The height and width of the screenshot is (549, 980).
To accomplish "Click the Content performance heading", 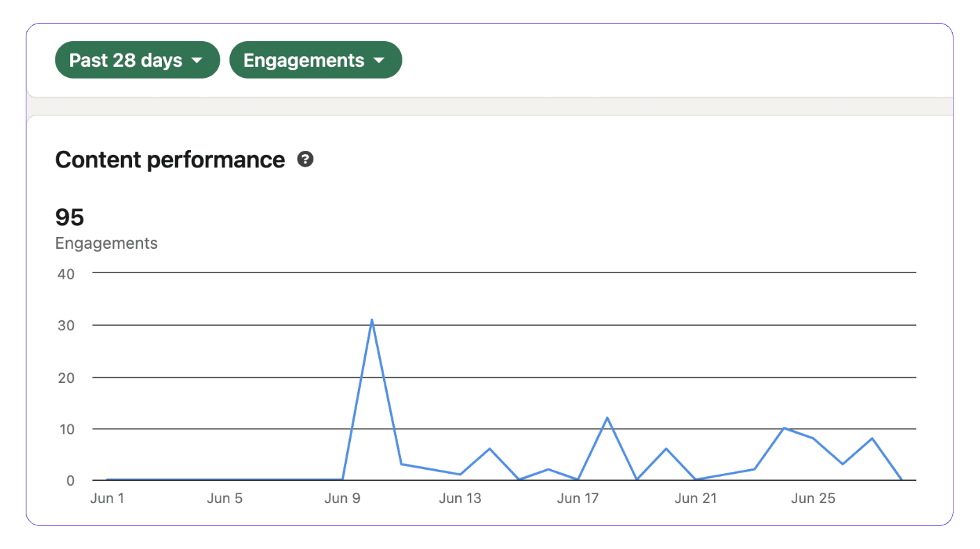I will click(x=170, y=160).
